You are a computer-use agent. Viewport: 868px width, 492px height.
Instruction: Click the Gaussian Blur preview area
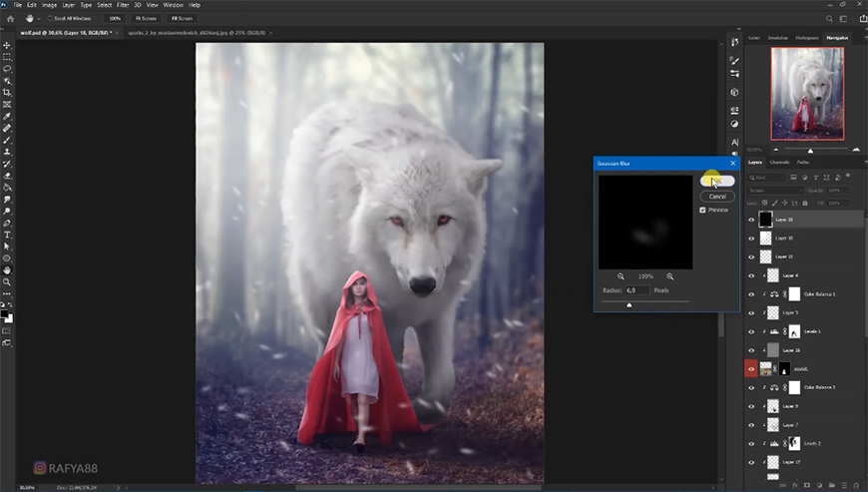[x=646, y=222]
